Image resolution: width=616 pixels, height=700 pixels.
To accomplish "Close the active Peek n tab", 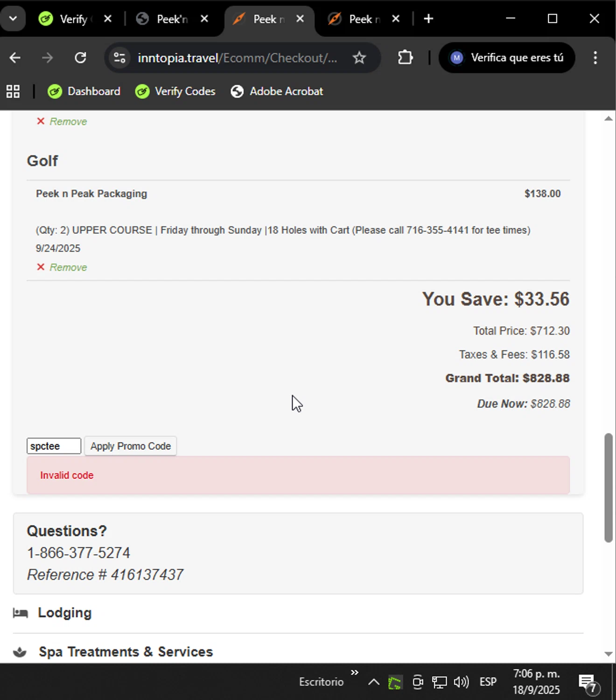I will point(300,19).
